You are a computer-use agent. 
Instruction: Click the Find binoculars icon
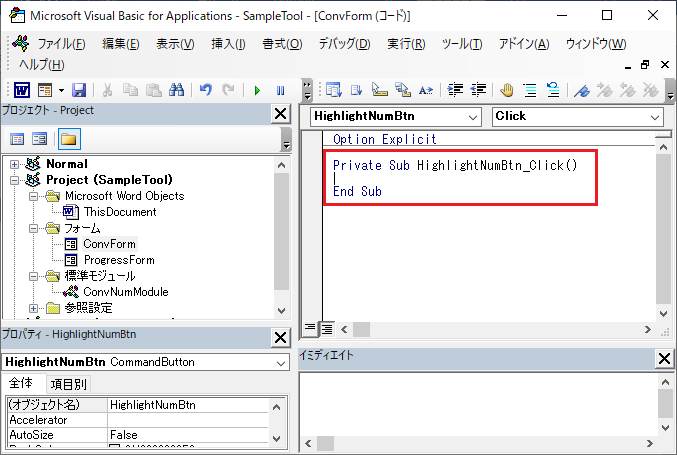177,90
